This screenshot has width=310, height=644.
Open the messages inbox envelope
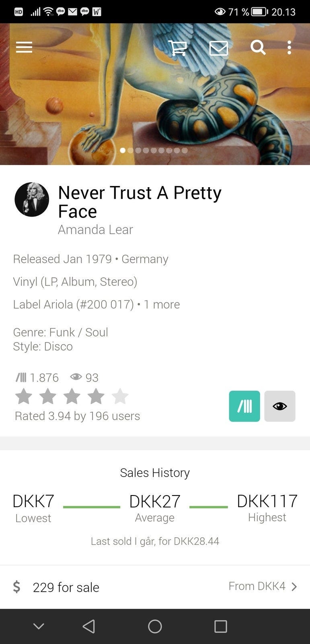(218, 48)
